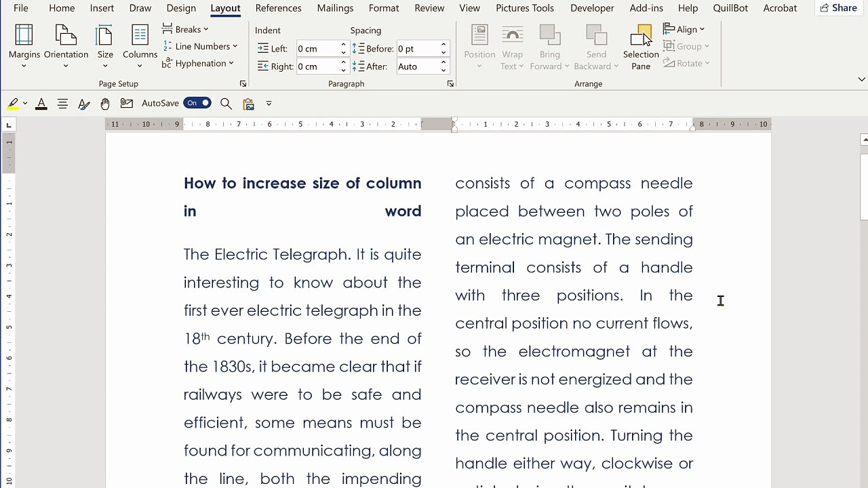Open the Orientation options

point(66,47)
